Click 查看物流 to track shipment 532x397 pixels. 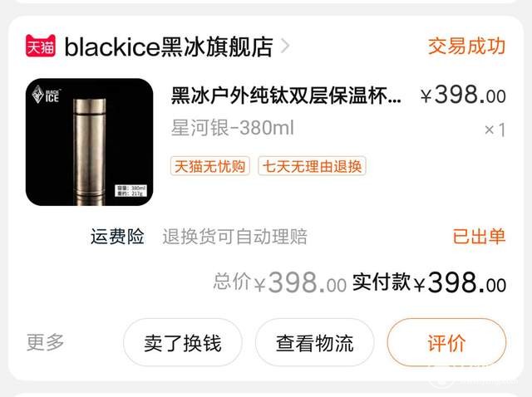314,342
